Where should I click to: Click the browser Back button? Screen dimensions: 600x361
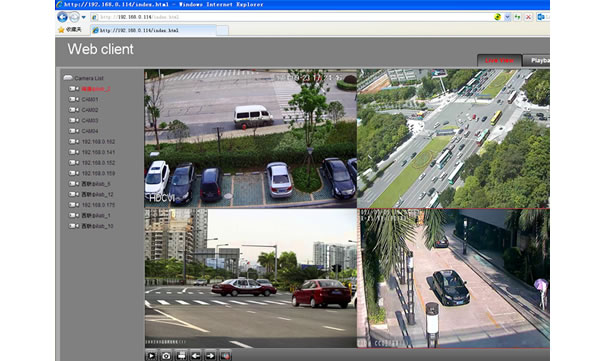[62, 17]
